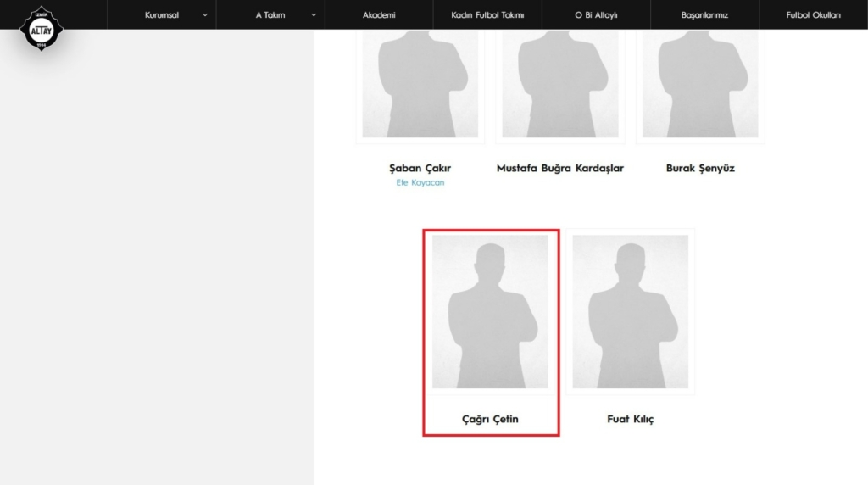Follow the Efe Kayacan link

tap(420, 182)
